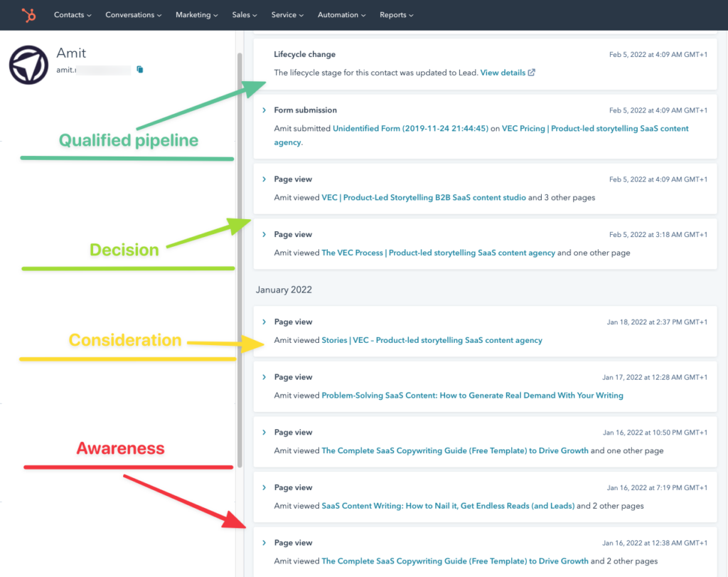Open the Conversations menu
Screen dimensions: 728x577
pyautogui.click(x=133, y=15)
